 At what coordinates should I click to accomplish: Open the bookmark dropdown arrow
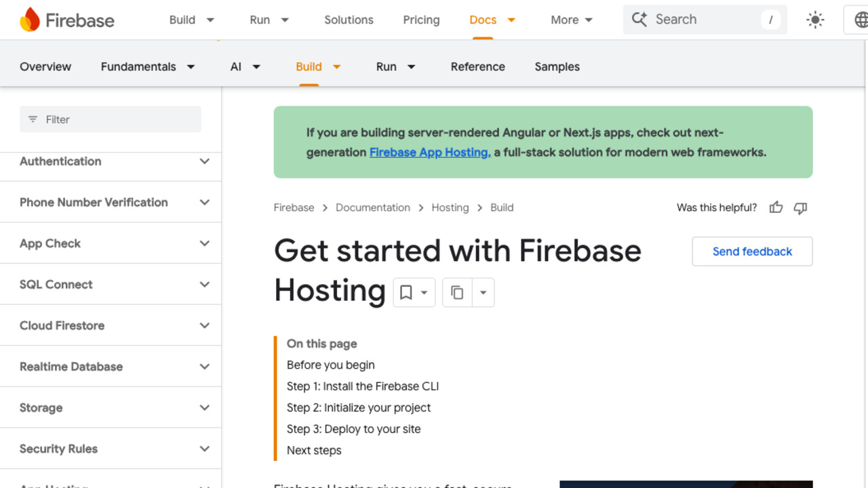pyautogui.click(x=424, y=292)
